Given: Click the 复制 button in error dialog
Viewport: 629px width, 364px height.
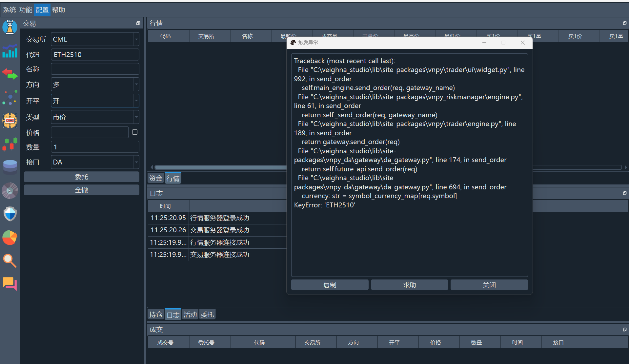Looking at the screenshot, I should (330, 285).
